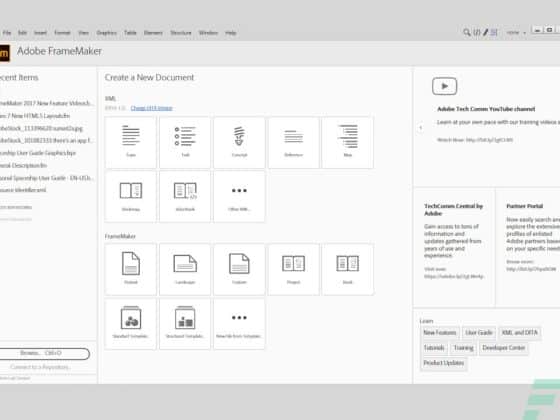Image resolution: width=560 pixels, height=420 pixels.
Task: Open the Insert menu
Action: pos(40,33)
